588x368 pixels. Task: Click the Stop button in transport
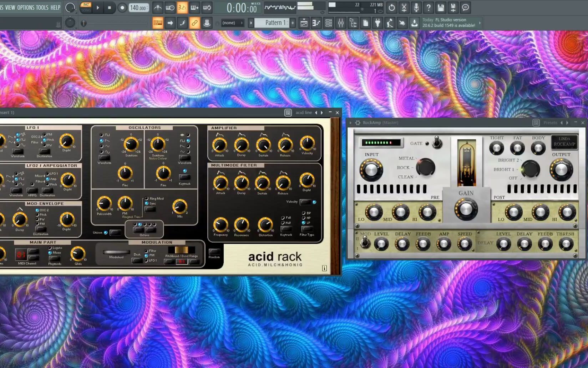tap(109, 8)
